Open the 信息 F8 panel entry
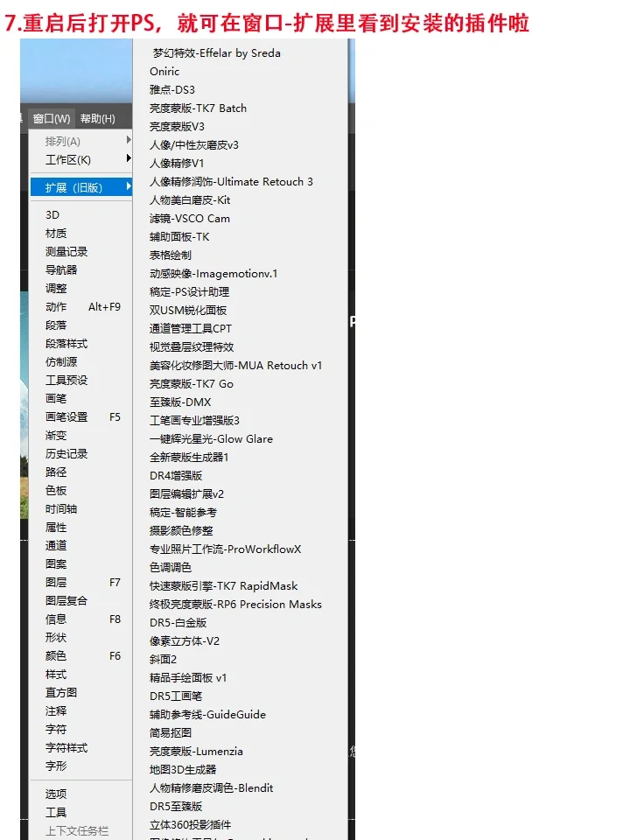This screenshot has height=840, width=630. [81, 619]
